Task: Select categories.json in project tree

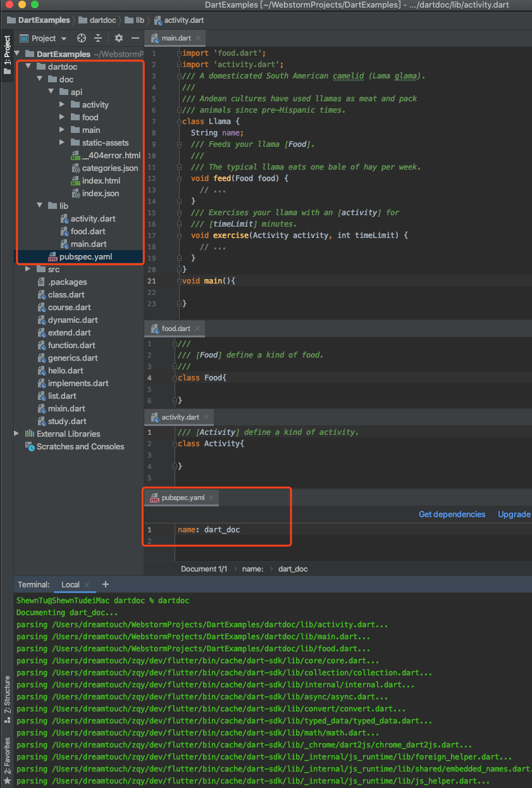Action: [x=104, y=168]
